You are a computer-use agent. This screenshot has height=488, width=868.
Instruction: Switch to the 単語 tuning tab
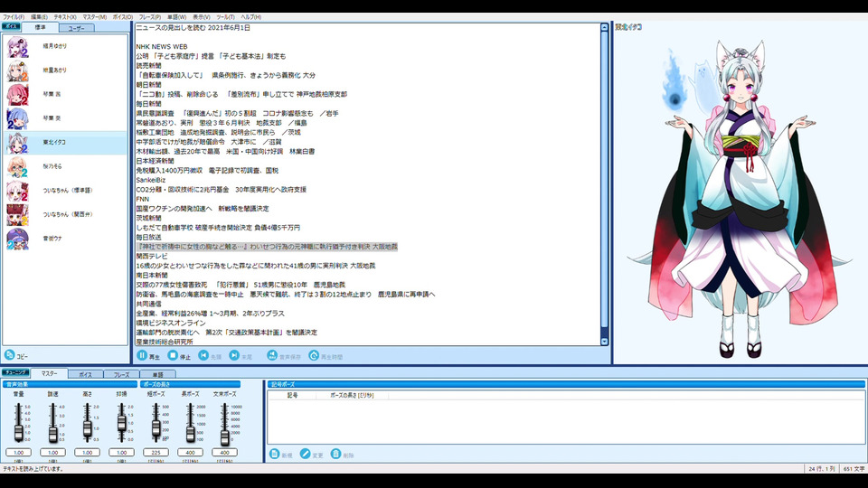coord(157,374)
